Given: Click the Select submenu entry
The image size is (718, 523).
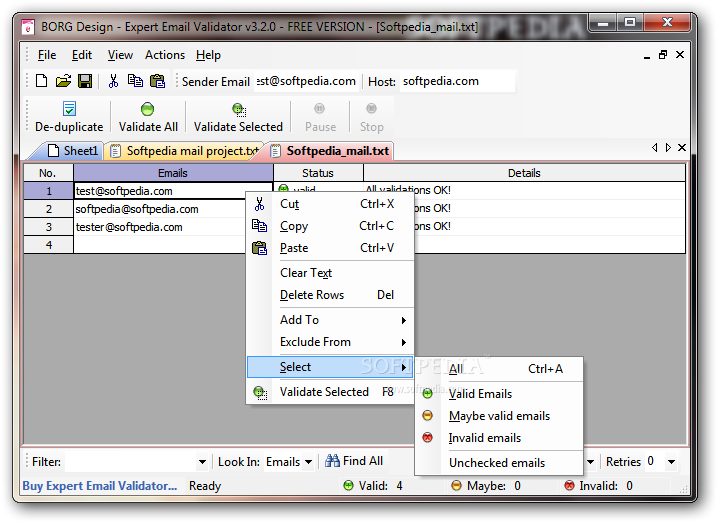Looking at the screenshot, I should 330,367.
